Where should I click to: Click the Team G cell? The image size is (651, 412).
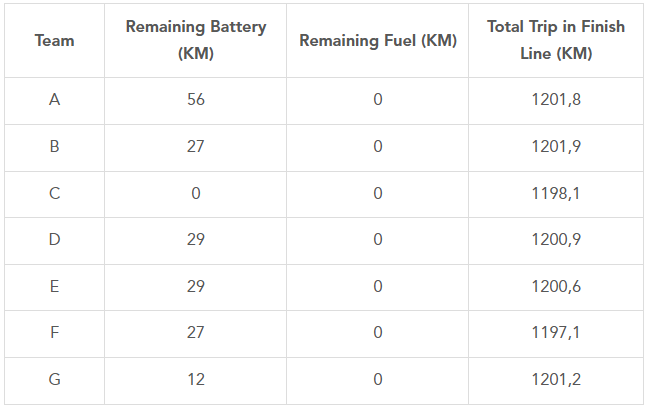tap(54, 380)
